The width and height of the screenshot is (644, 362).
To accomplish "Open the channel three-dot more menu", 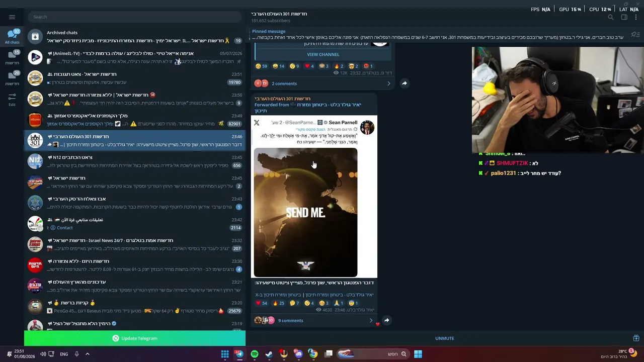I will pos(636,17).
